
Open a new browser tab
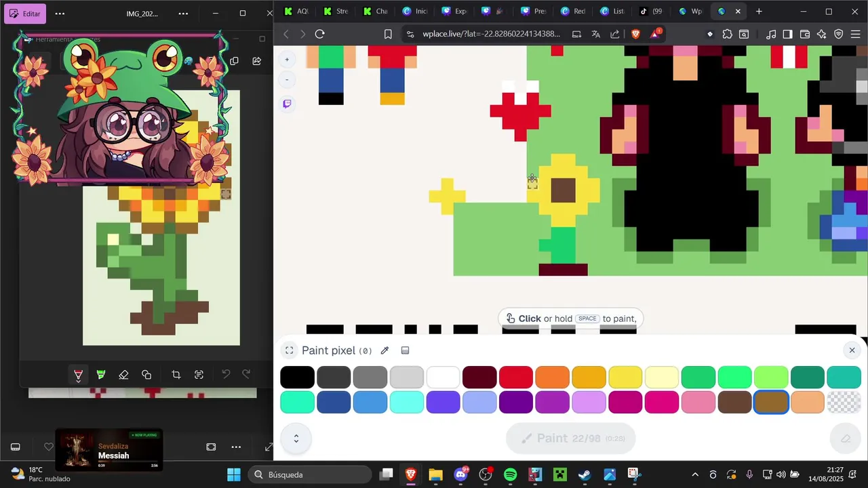[x=759, y=12]
